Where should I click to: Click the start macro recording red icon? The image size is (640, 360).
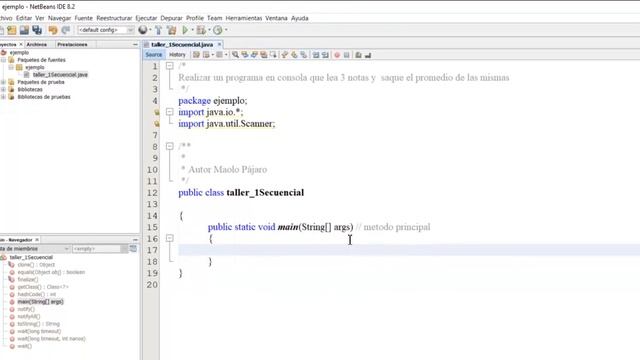pos(337,55)
